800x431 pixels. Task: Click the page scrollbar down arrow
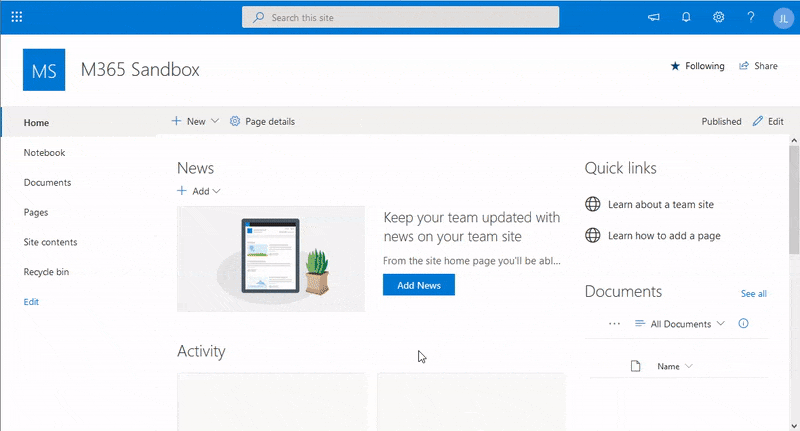pyautogui.click(x=794, y=426)
